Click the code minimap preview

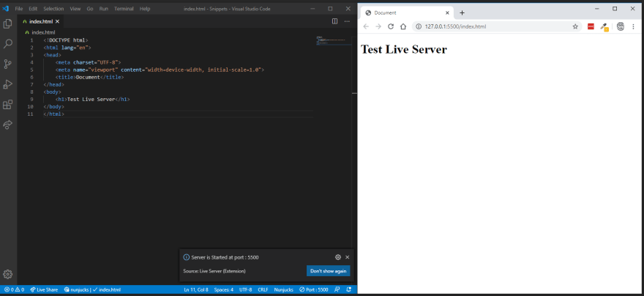(333, 40)
